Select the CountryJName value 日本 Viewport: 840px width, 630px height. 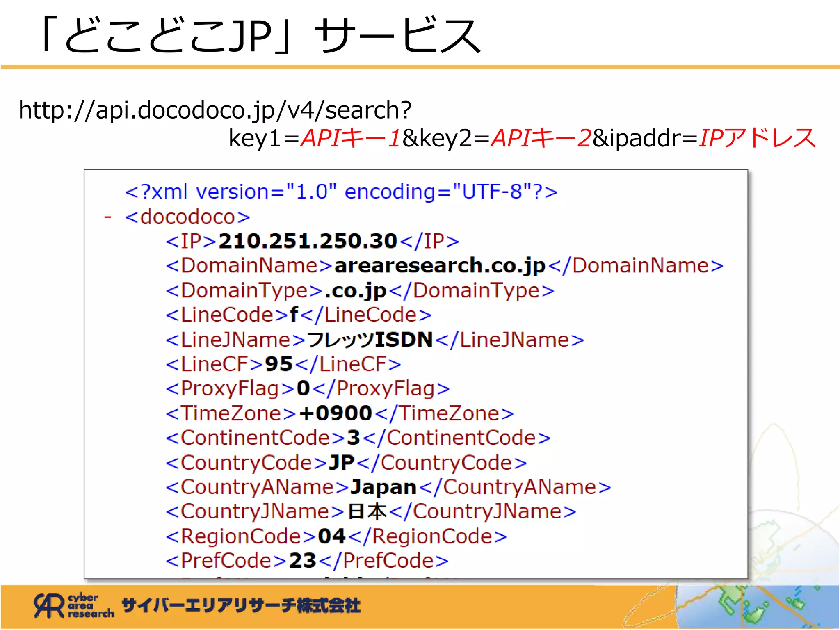[367, 511]
